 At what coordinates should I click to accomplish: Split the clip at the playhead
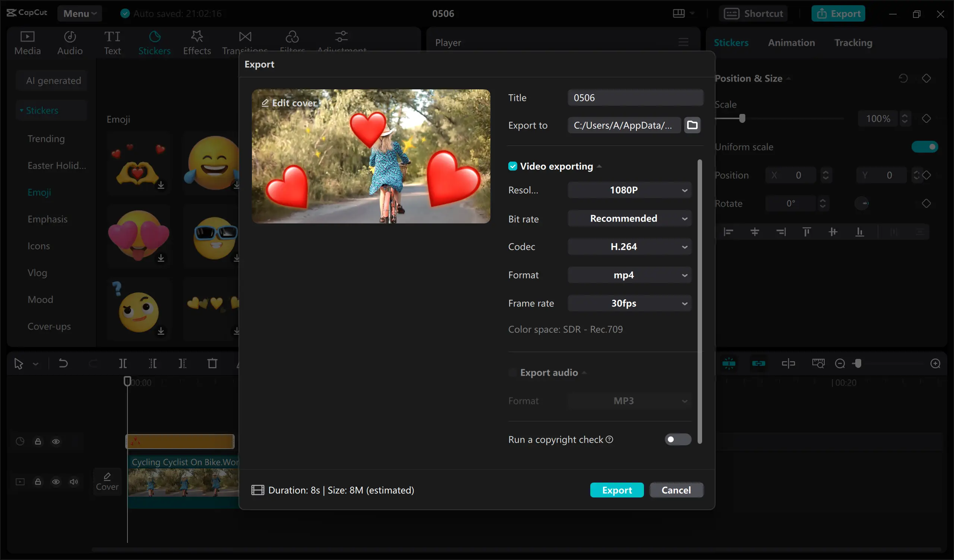(122, 363)
